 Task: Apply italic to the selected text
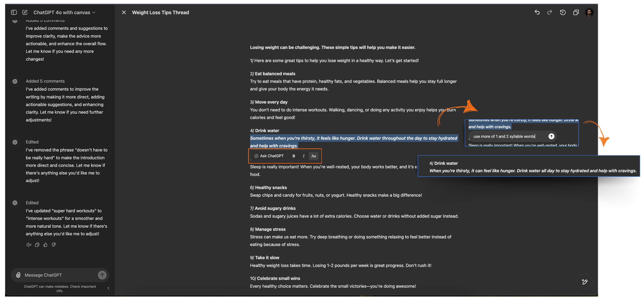(303, 156)
